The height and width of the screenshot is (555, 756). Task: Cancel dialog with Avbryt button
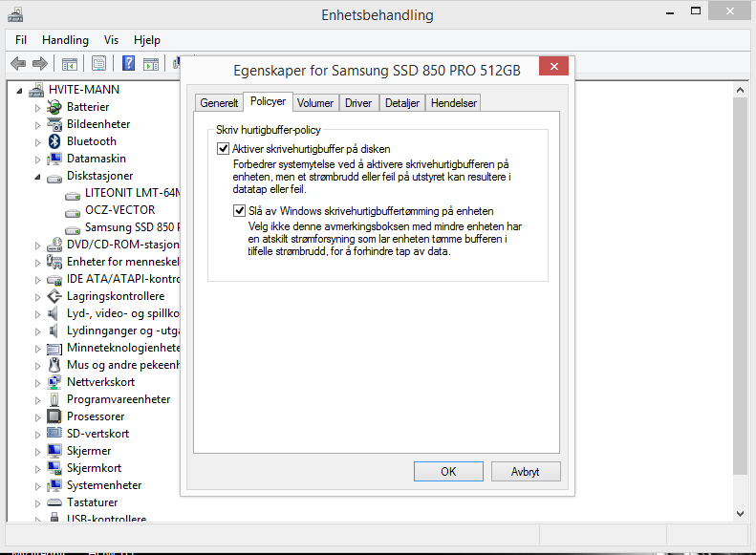(526, 471)
